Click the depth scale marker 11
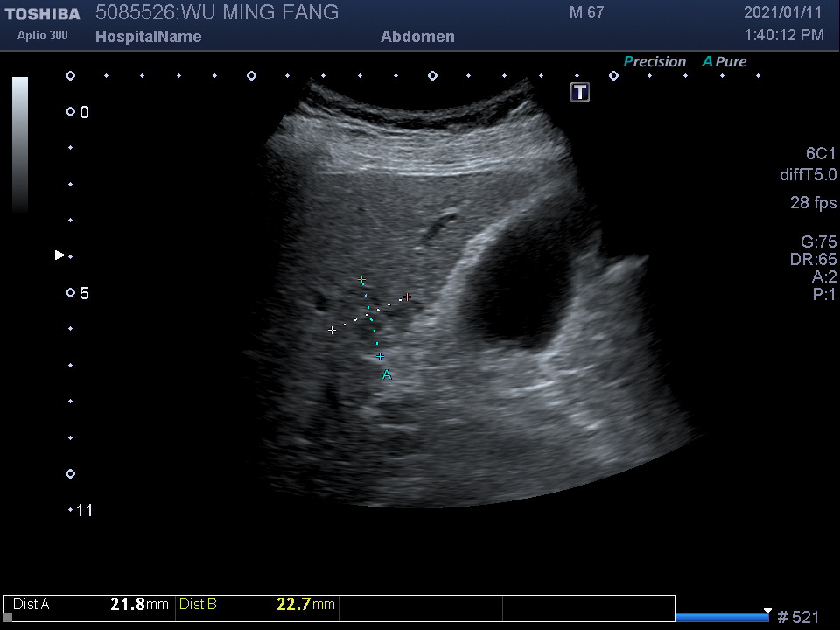 pyautogui.click(x=84, y=510)
